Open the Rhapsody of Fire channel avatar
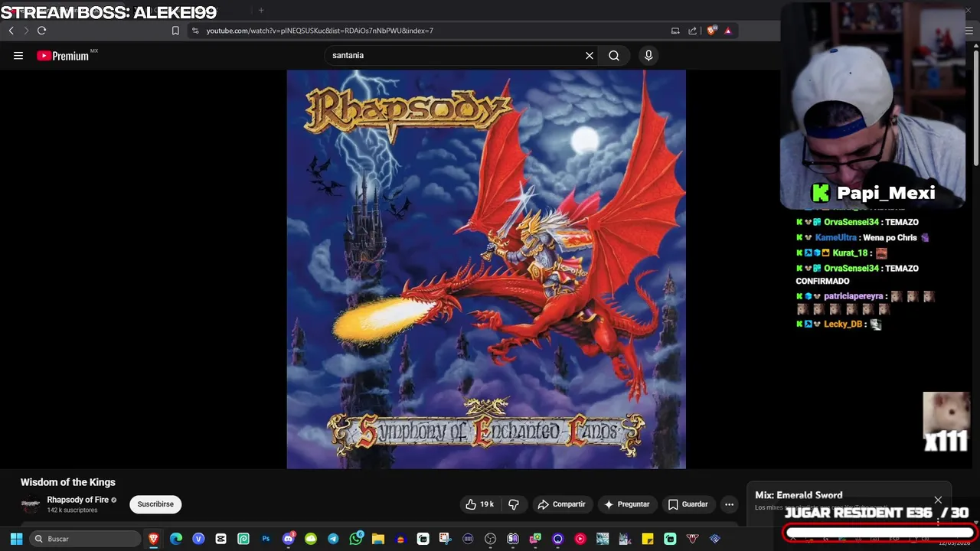Image resolution: width=980 pixels, height=551 pixels. click(31, 504)
